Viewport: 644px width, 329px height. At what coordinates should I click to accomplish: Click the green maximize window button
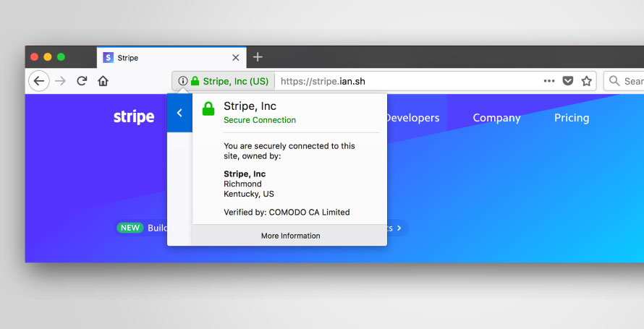click(x=61, y=57)
